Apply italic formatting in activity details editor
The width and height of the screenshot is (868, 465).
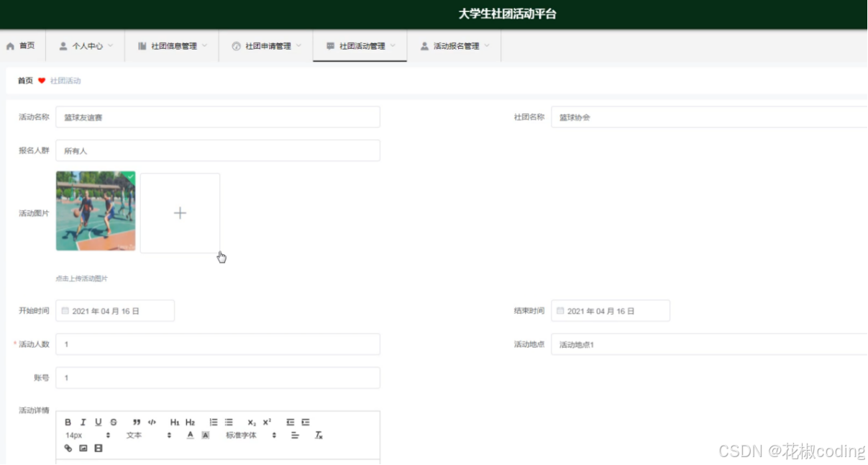(x=83, y=423)
